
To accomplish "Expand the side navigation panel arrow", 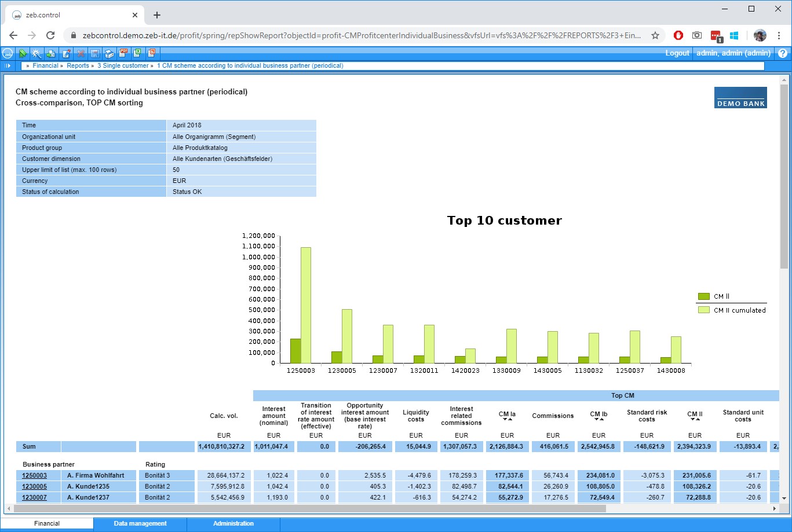I will tap(8, 66).
